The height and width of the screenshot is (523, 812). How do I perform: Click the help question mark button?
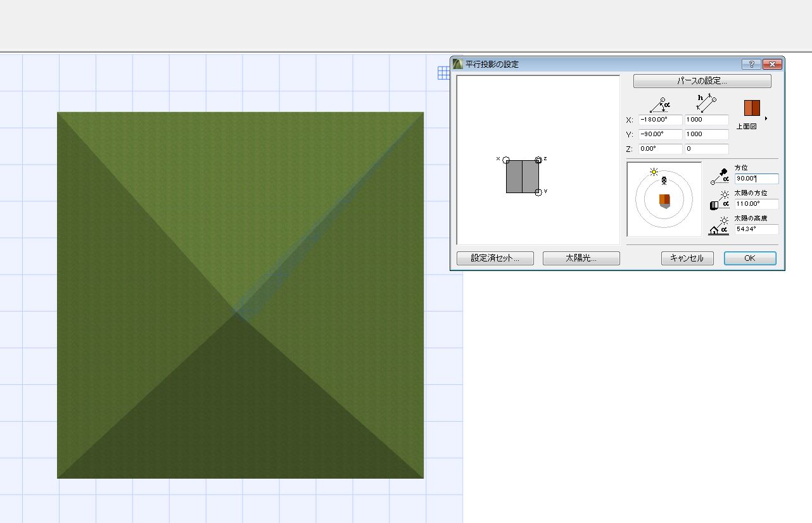pos(751,64)
